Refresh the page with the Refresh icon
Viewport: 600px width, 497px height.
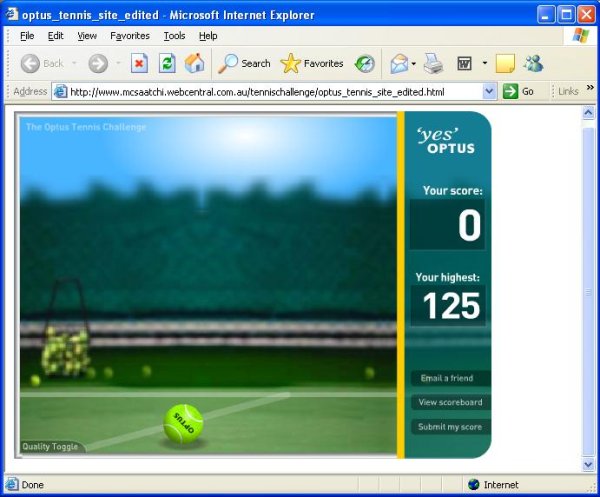(167, 63)
